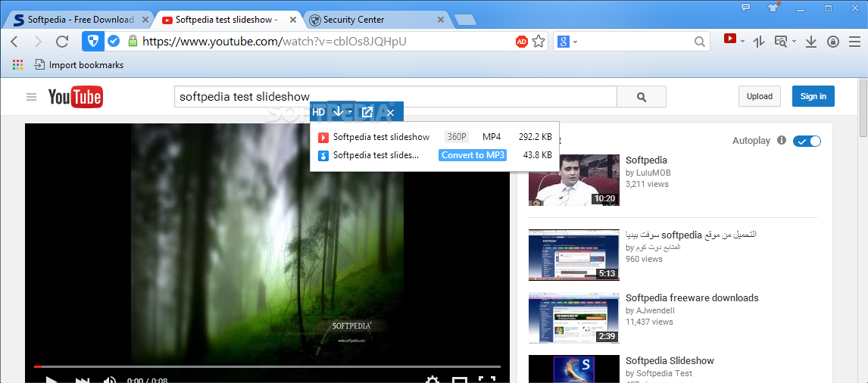Screen dimensions: 868x383
Task: Click the YouTube Upload button
Action: 760,96
